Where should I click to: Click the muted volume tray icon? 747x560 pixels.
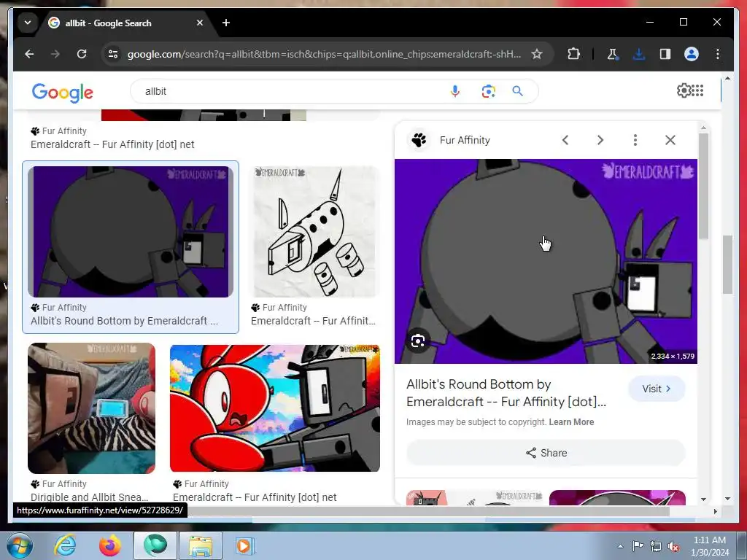(673, 546)
